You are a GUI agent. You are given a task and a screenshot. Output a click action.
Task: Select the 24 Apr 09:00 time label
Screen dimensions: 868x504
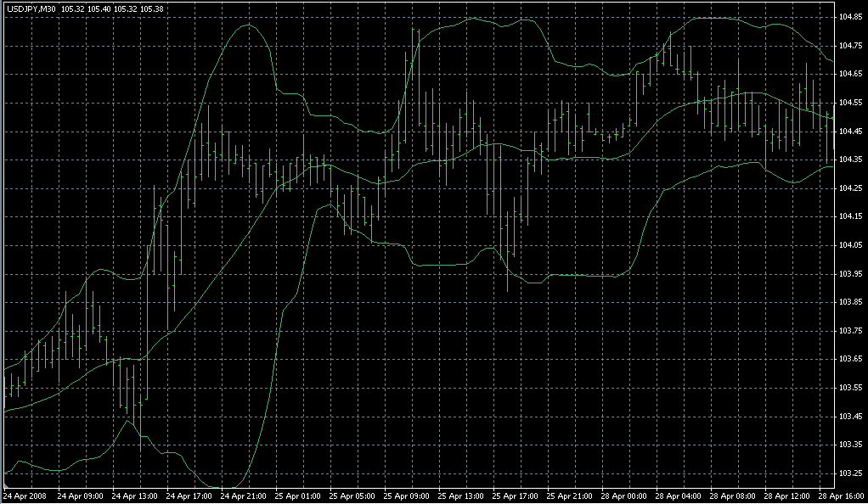click(79, 495)
